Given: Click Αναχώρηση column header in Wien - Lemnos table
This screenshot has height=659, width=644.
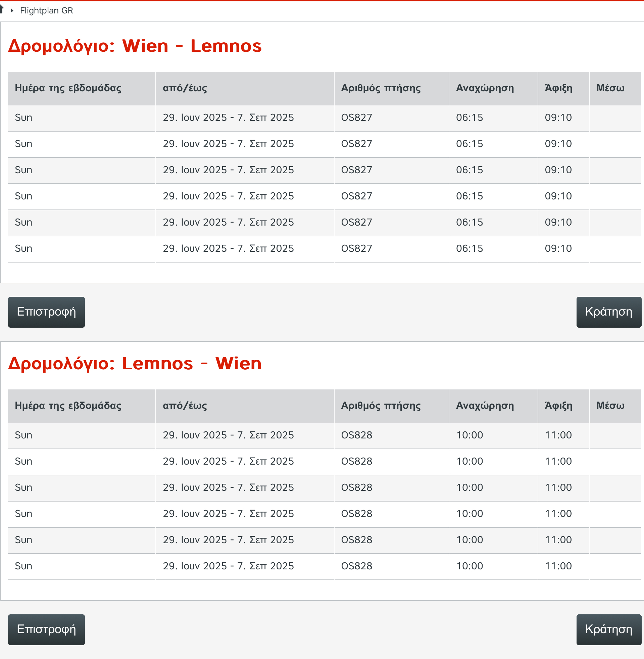Looking at the screenshot, I should click(484, 88).
